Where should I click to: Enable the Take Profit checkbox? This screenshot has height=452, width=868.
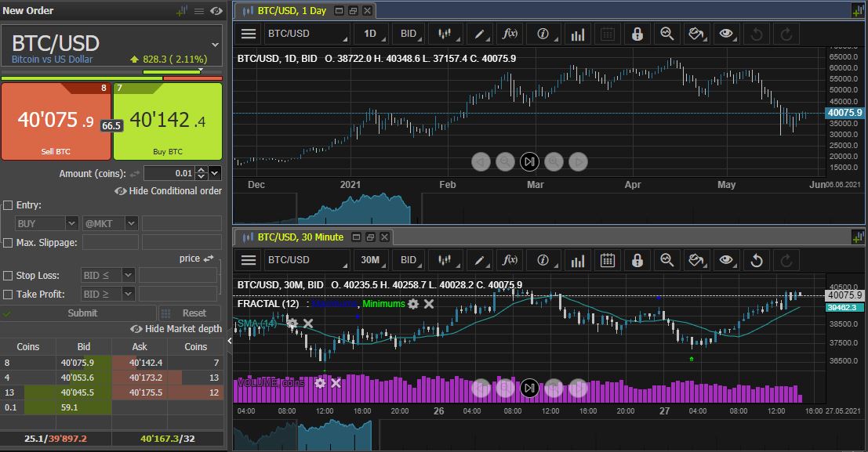pos(8,295)
